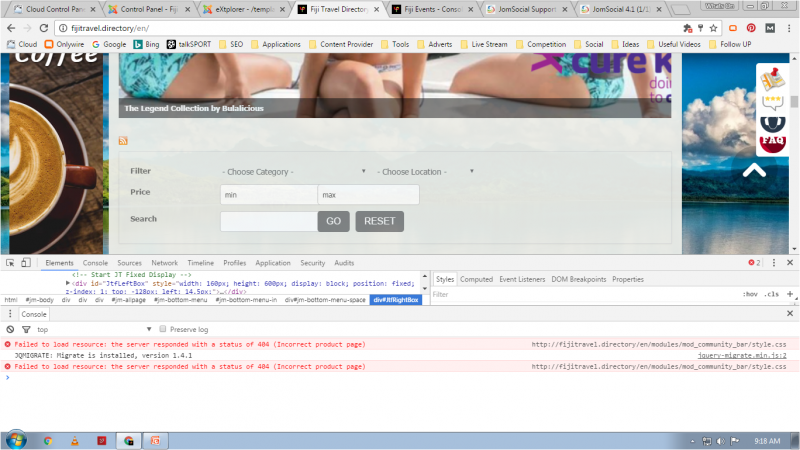
Task: Clear the console log
Action: tap(10, 330)
